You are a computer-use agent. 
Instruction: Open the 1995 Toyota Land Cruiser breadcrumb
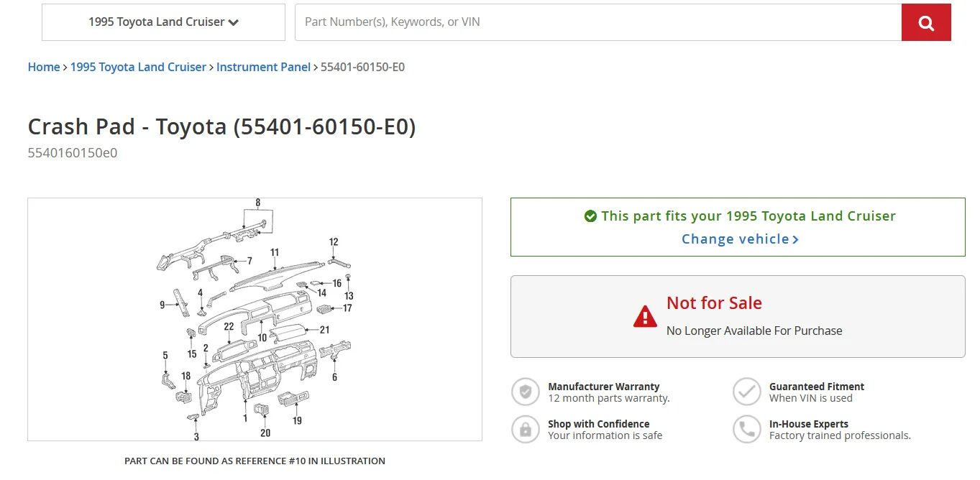pyautogui.click(x=138, y=67)
